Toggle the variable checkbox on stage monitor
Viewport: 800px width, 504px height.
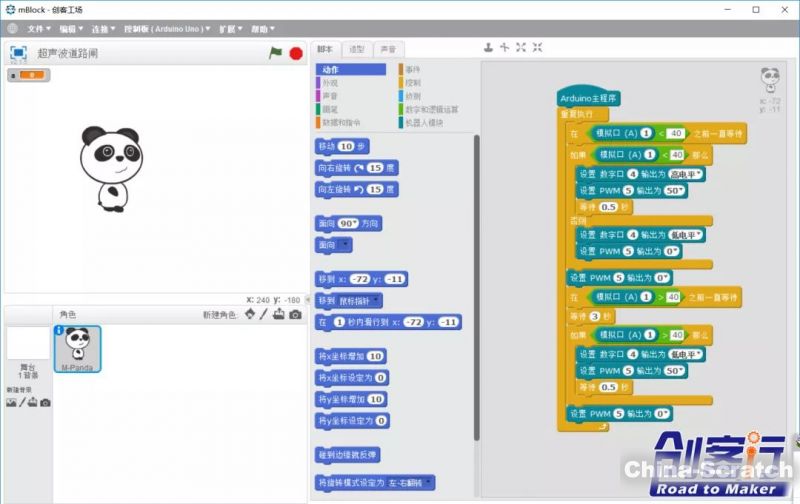14,75
